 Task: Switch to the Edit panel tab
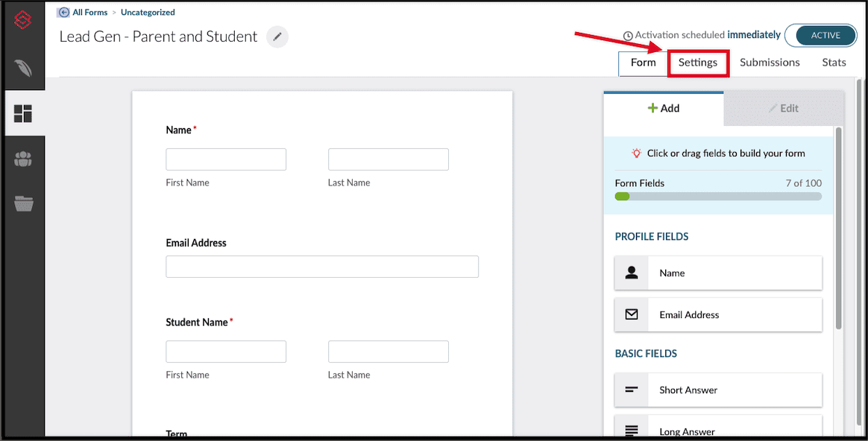784,108
